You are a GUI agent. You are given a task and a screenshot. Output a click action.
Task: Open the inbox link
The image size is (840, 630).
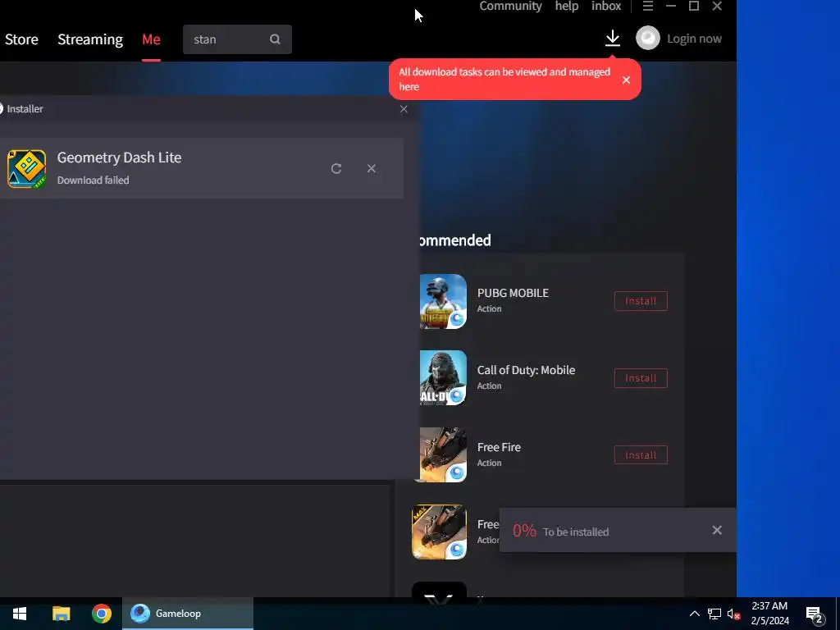[x=606, y=6]
